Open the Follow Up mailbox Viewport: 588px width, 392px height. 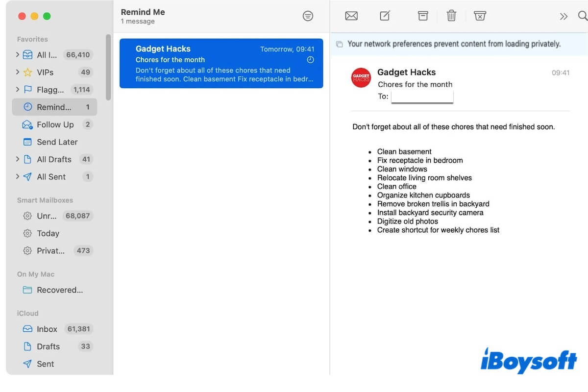[x=55, y=124]
